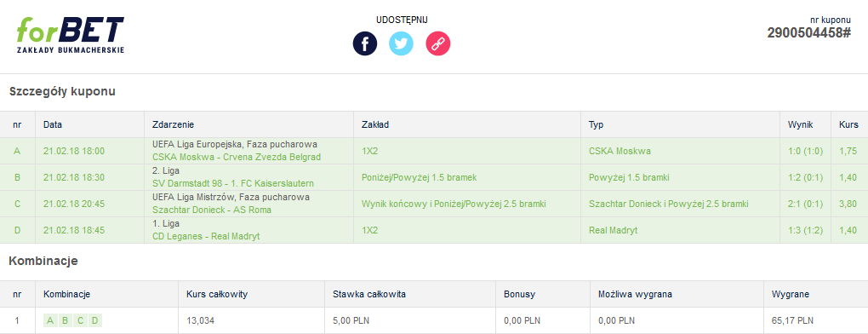The width and height of the screenshot is (868, 334).
Task: Share coupon on Facebook
Action: point(365,43)
